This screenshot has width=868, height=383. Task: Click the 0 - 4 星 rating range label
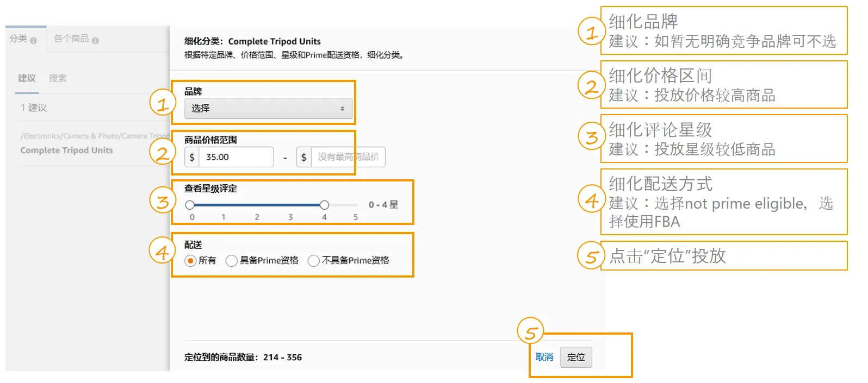(383, 205)
